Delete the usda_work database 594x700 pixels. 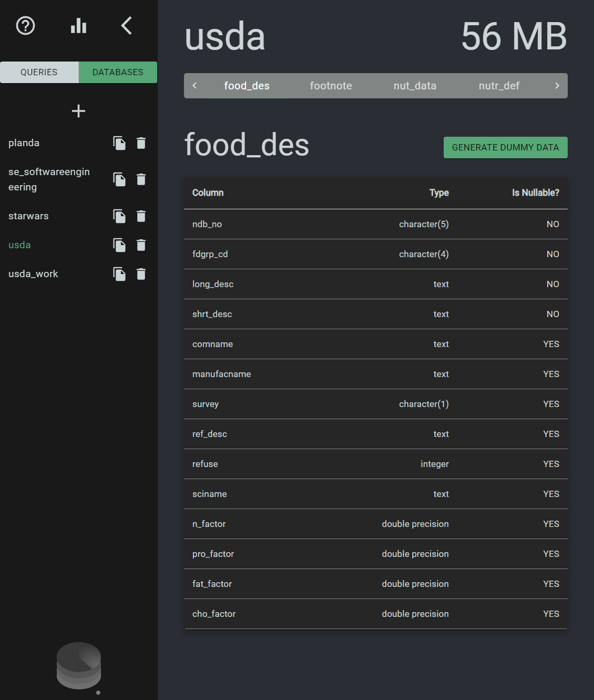[x=141, y=274]
